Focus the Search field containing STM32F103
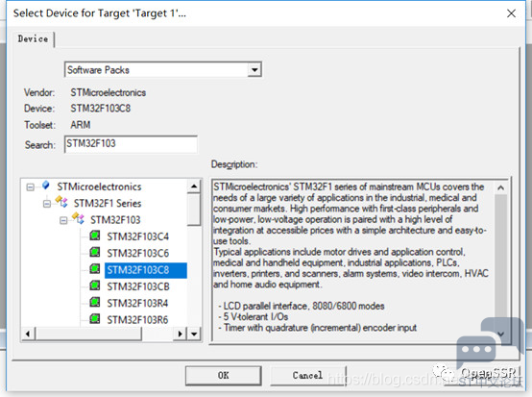Screen dimensions: 532x397 pyautogui.click(x=131, y=144)
